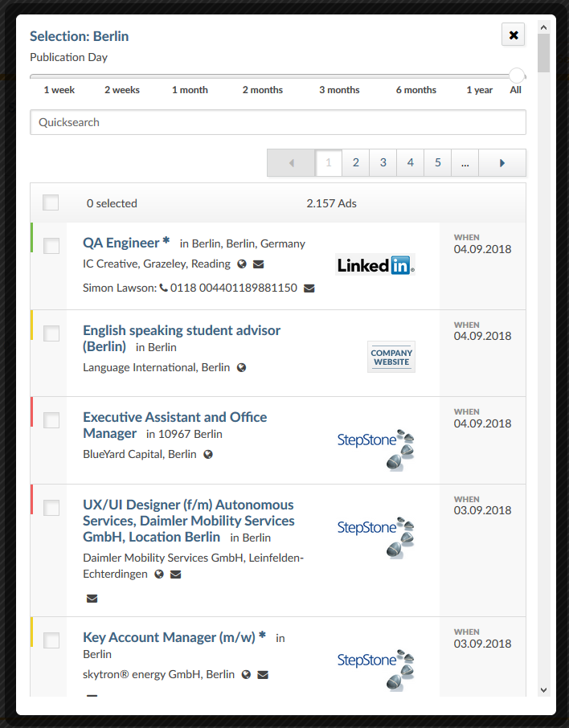The image size is (569, 728).
Task: Click the ellipsis pagination button
Action: (x=465, y=162)
